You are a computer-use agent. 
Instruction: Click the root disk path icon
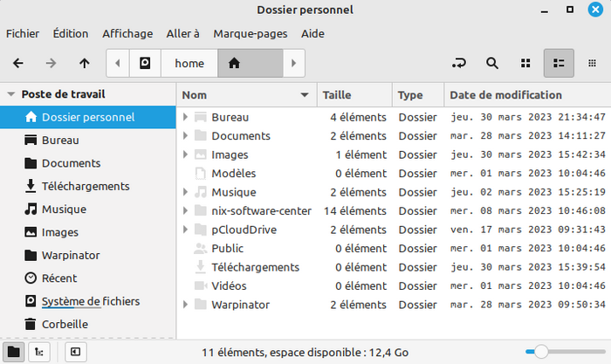[x=145, y=63]
